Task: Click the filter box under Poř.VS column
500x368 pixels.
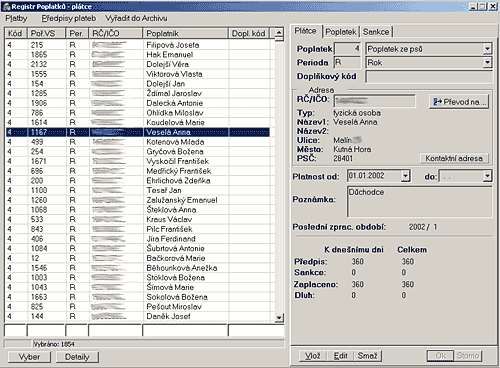Action: pos(46,330)
